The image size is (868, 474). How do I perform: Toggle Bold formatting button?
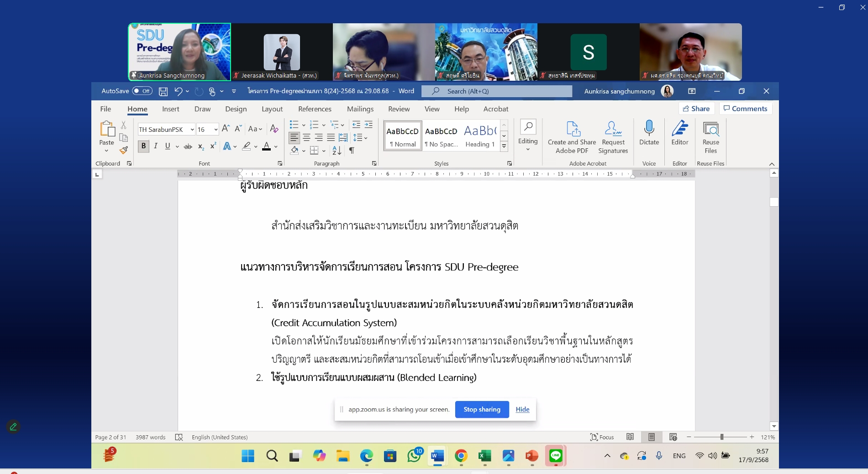(x=143, y=146)
